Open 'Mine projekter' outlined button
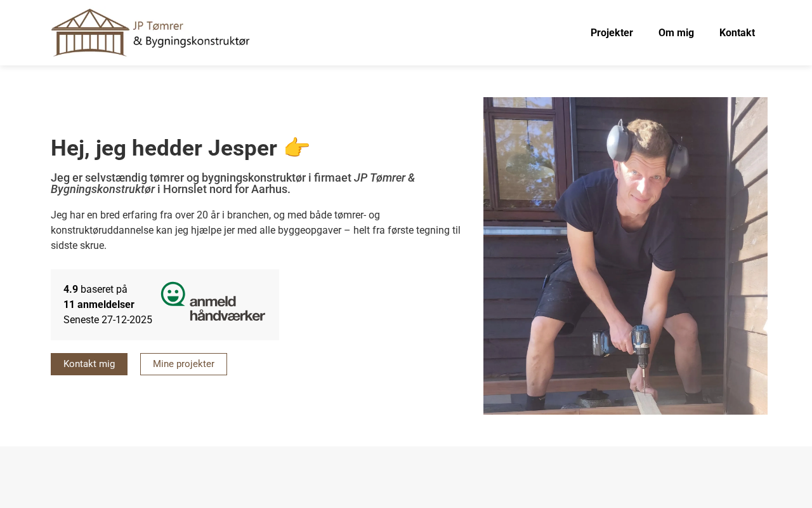812x508 pixels. click(x=183, y=364)
